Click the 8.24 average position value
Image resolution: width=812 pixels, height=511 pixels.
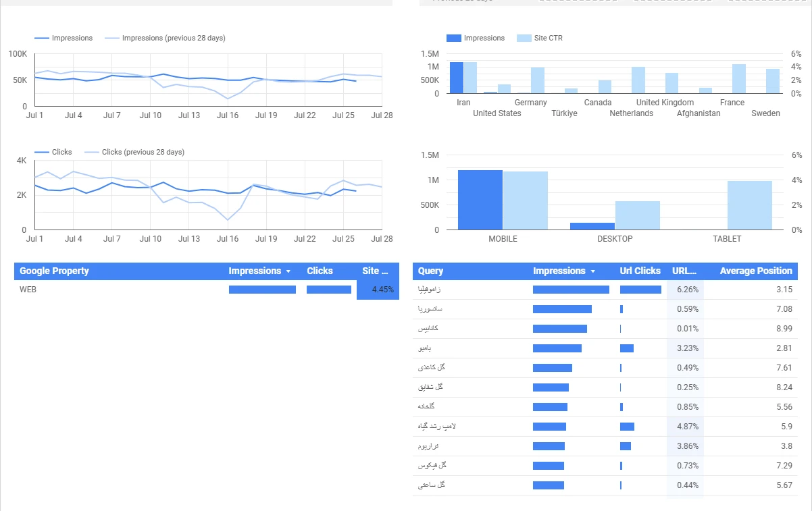tap(784, 387)
